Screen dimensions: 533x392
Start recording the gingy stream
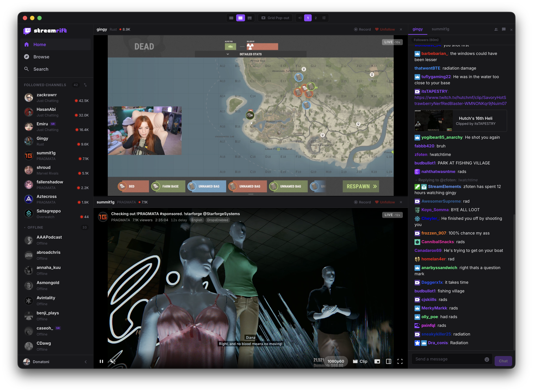(362, 29)
